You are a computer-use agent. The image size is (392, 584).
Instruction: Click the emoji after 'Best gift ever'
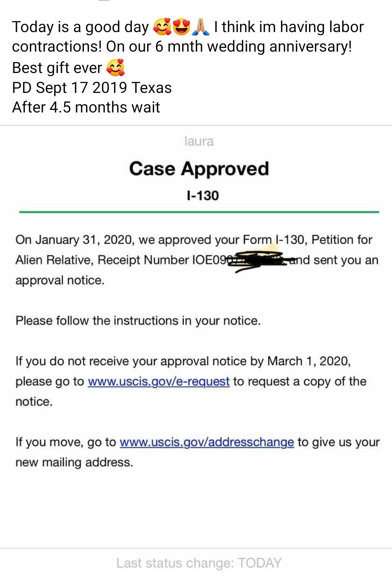(x=115, y=68)
